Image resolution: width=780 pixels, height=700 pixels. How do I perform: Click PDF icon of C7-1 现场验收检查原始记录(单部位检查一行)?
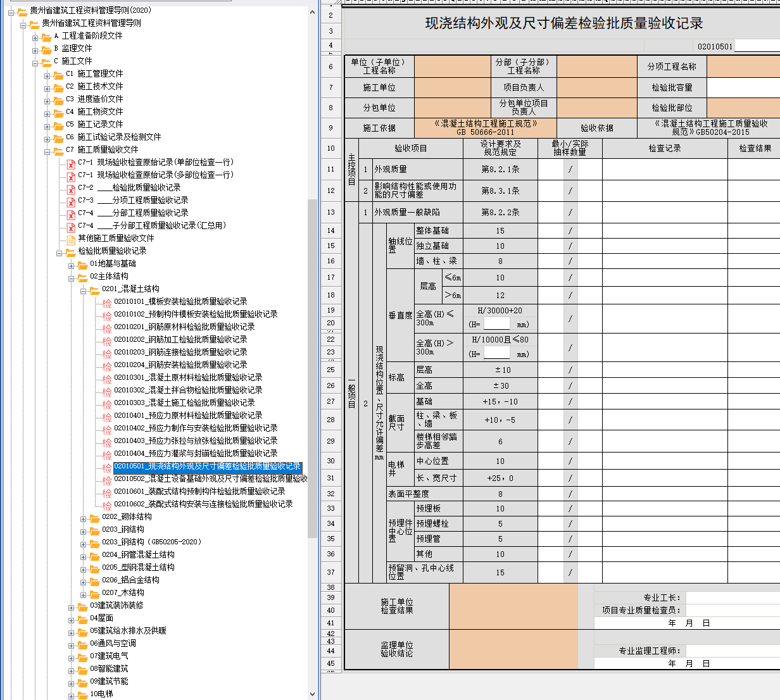[71, 163]
